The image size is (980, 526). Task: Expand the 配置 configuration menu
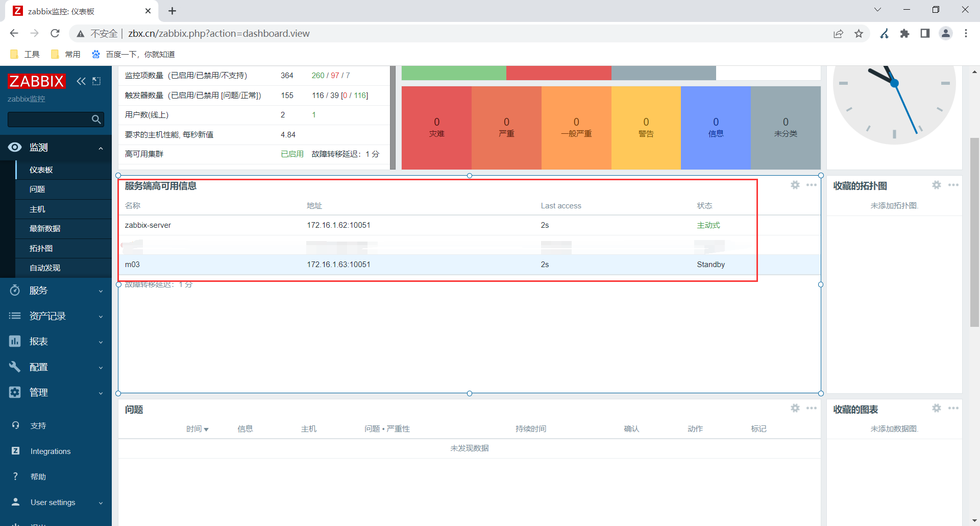[x=56, y=367]
